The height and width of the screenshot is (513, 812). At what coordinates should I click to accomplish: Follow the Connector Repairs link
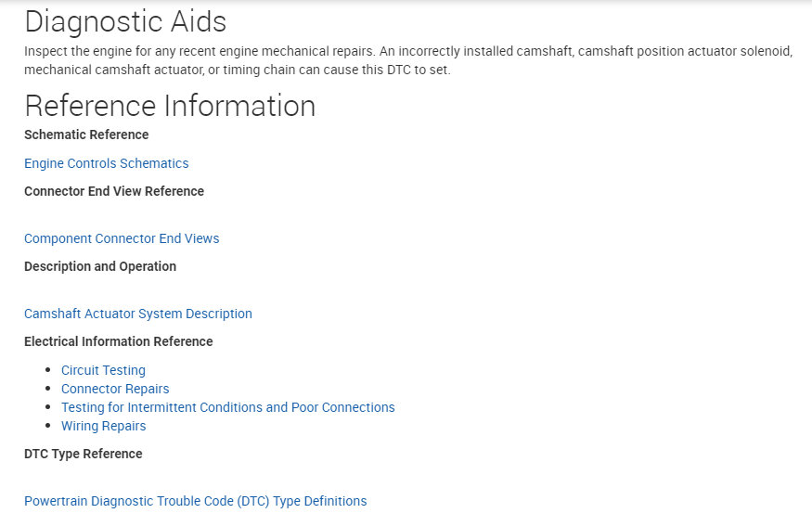pos(115,389)
